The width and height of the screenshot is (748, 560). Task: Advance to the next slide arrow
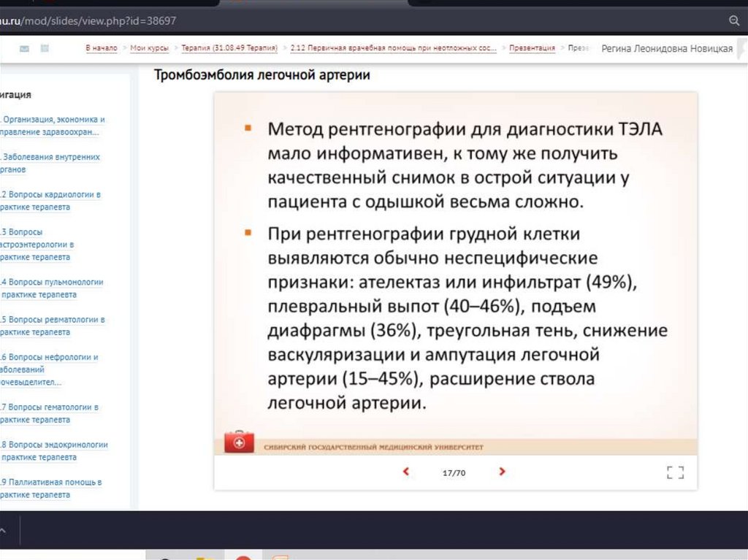[x=502, y=472]
